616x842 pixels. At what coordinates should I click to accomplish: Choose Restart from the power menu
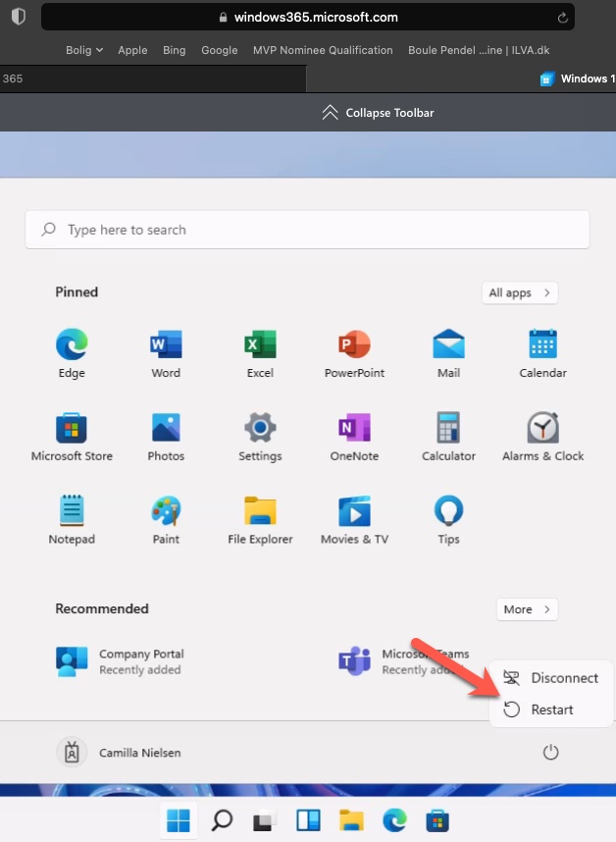550,710
